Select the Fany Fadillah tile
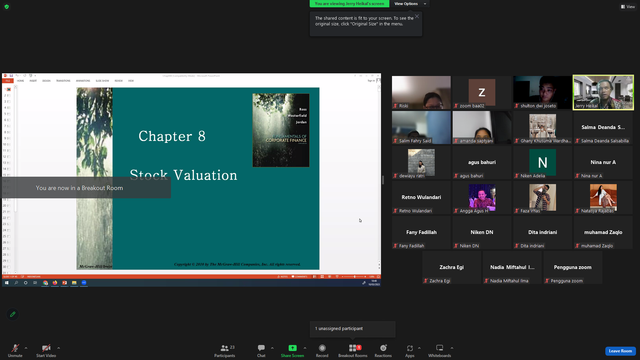This screenshot has width=640, height=360. point(421,233)
